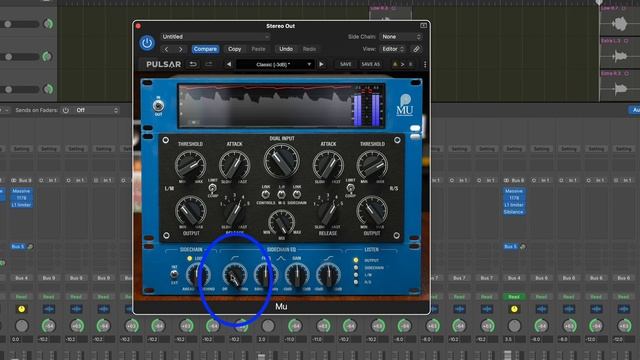Click the Paste button
Screen dimensions: 640x360
tap(258, 49)
